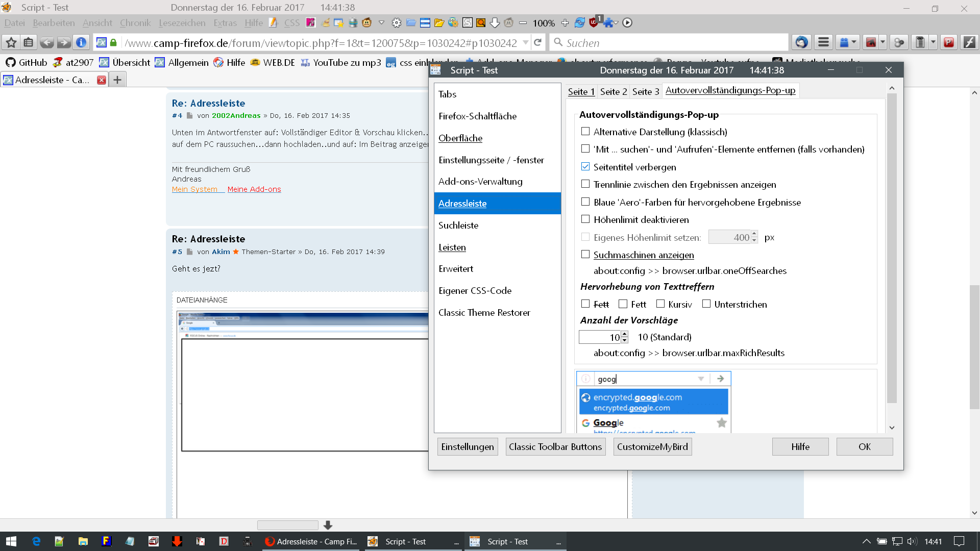Viewport: 980px width, 551px height.
Task: Open the address bar history dropdown
Action: [x=526, y=42]
